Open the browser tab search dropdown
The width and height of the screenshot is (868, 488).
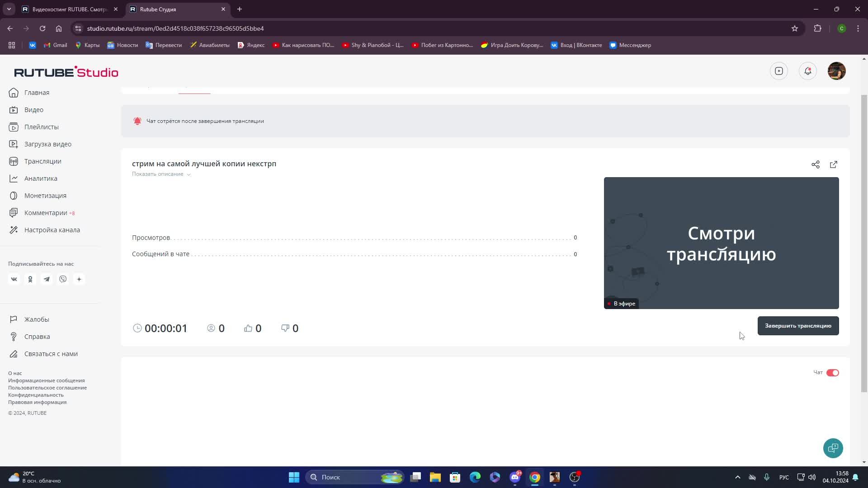tap(9, 9)
